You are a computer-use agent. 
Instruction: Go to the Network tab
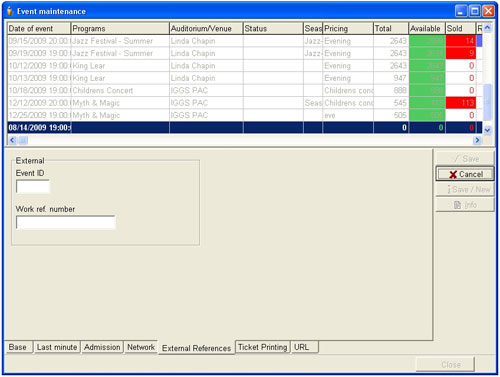(x=141, y=347)
